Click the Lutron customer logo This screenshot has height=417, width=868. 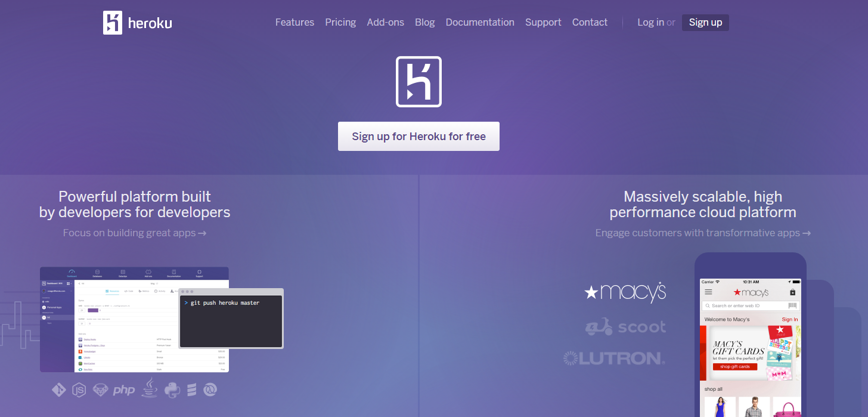[x=614, y=358]
